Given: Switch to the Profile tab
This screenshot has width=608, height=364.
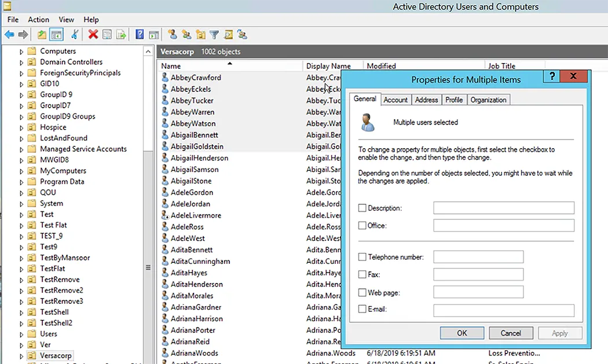Looking at the screenshot, I should (x=453, y=100).
